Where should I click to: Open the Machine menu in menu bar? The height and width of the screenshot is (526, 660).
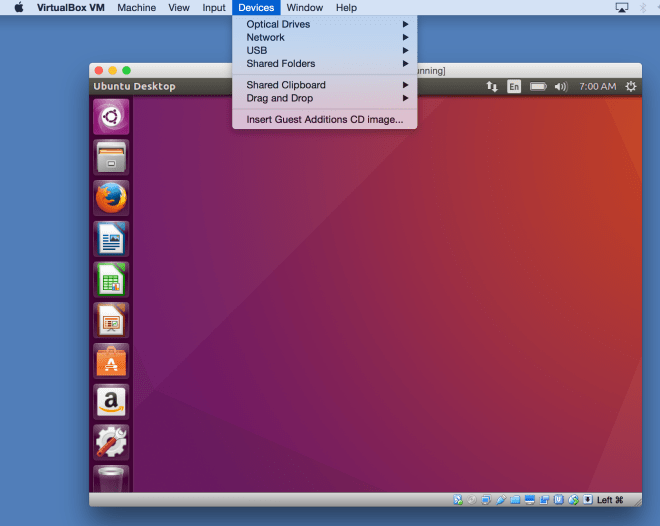pyautogui.click(x=136, y=7)
